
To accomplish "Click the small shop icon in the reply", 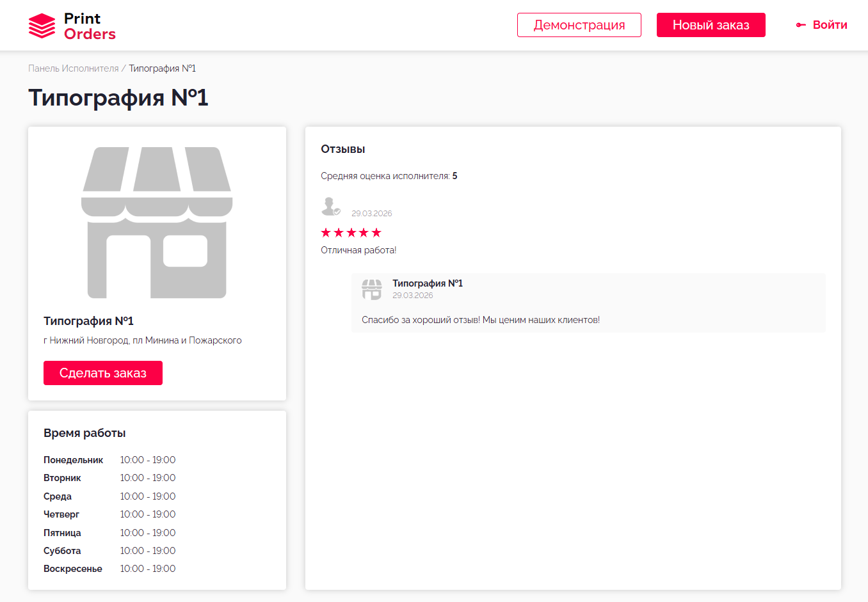I will [371, 289].
